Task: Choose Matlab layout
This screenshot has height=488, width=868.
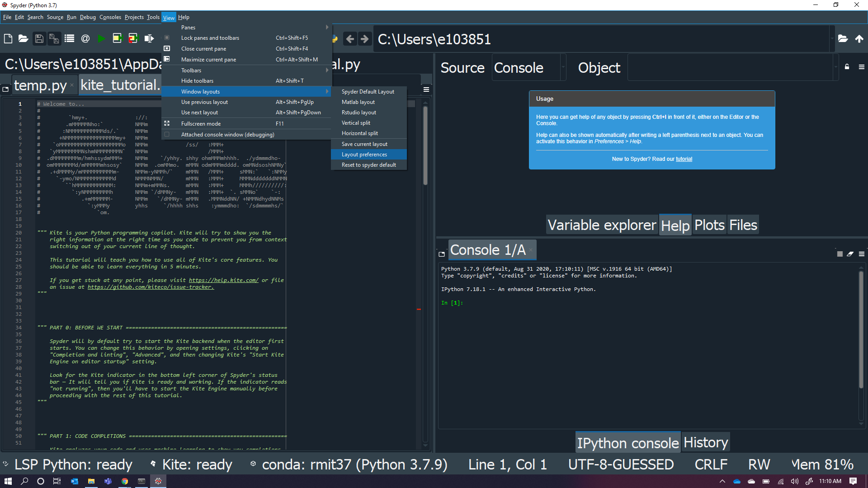Action: point(368,102)
